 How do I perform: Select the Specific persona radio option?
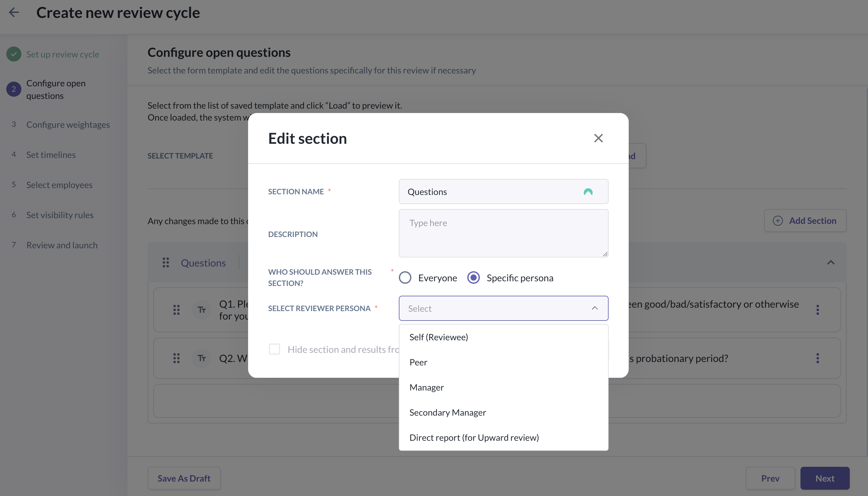[x=473, y=278]
